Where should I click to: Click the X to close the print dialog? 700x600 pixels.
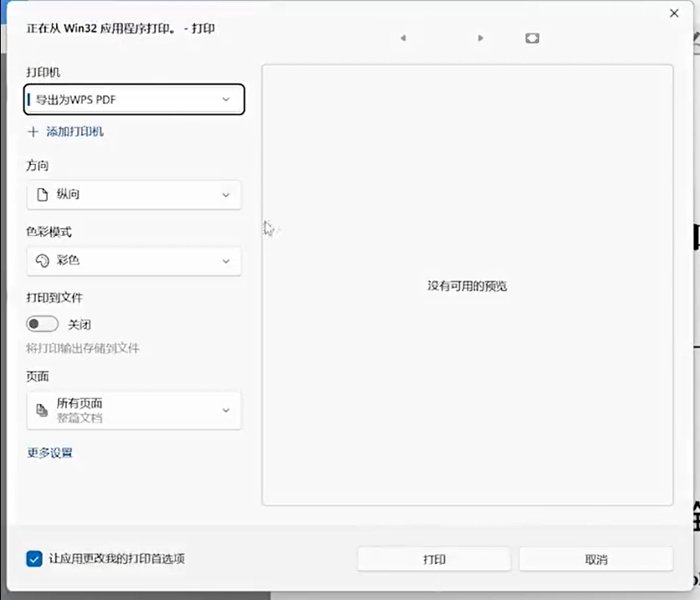point(674,13)
